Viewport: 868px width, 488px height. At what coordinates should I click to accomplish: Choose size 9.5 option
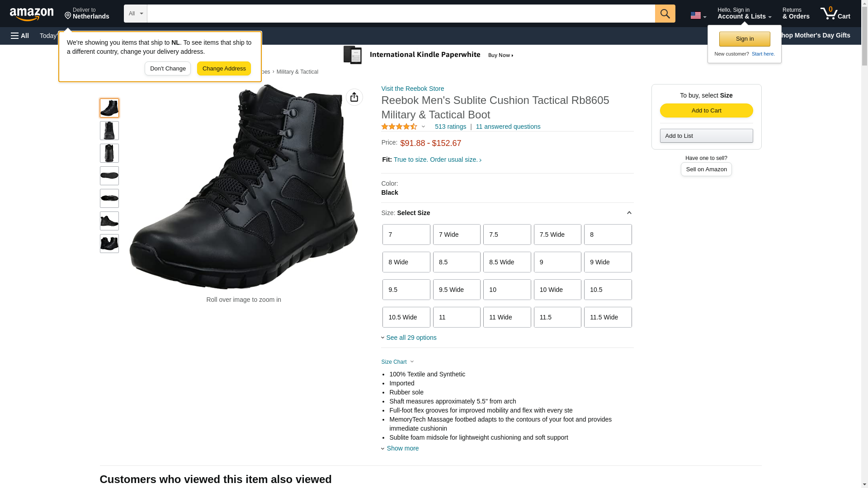pyautogui.click(x=406, y=290)
